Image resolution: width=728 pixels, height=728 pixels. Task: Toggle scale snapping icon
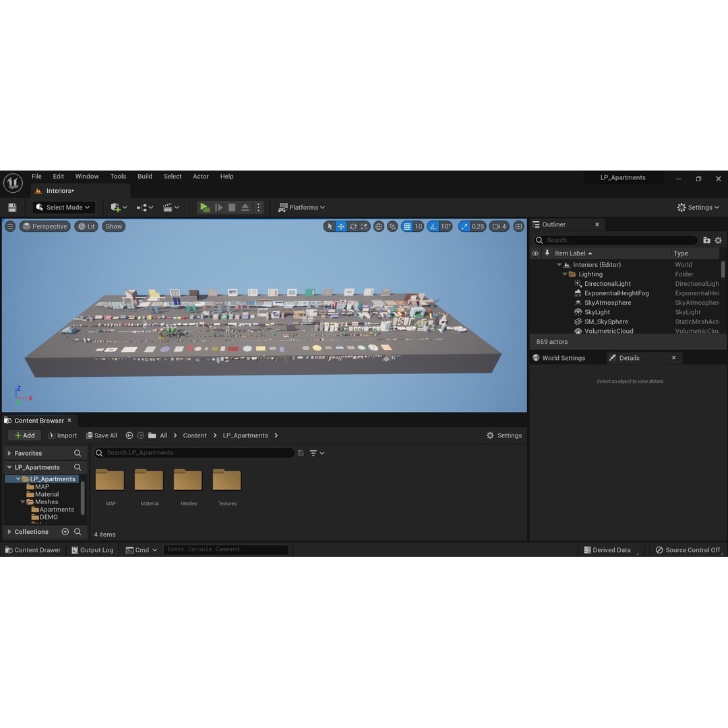pos(464,226)
